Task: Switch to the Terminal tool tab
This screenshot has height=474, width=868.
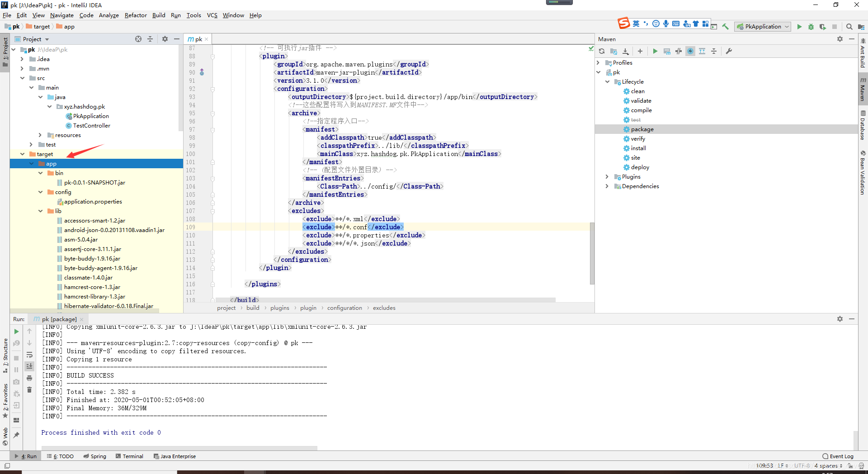Action: pyautogui.click(x=129, y=456)
